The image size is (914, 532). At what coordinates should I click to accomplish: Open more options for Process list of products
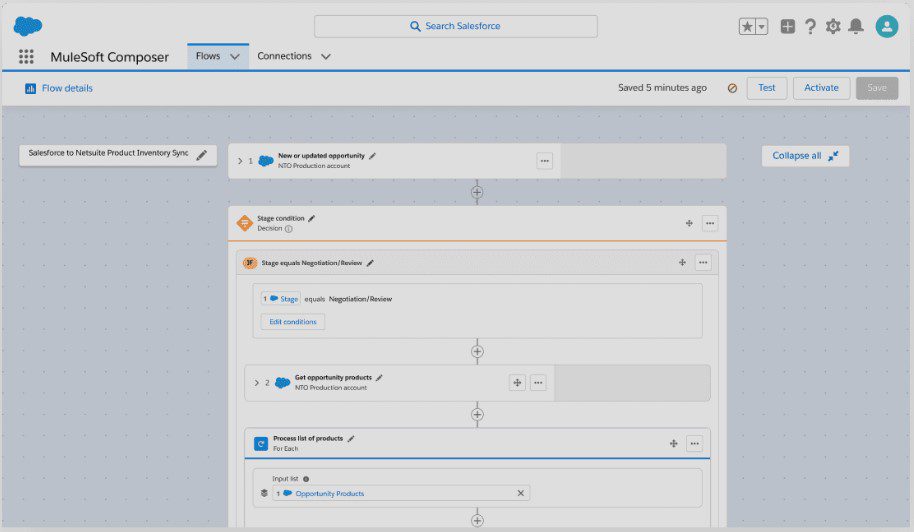(x=694, y=443)
